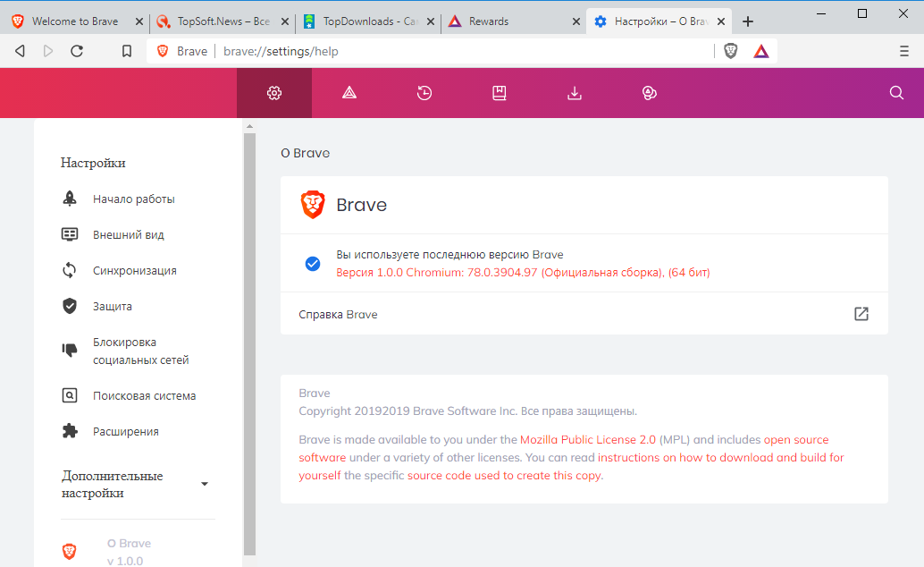Close the Welcome to Brave tab
924x567 pixels.
(139, 21)
